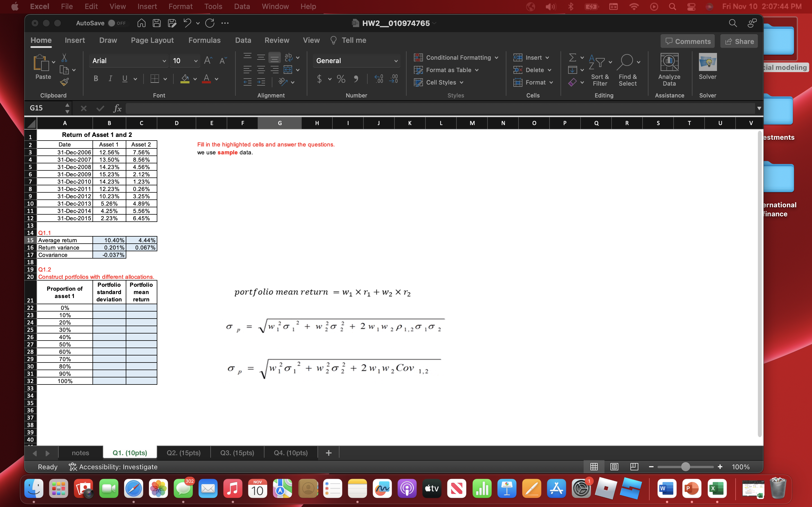The width and height of the screenshot is (812, 507).
Task: Click the zoom slider handle
Action: click(x=685, y=467)
